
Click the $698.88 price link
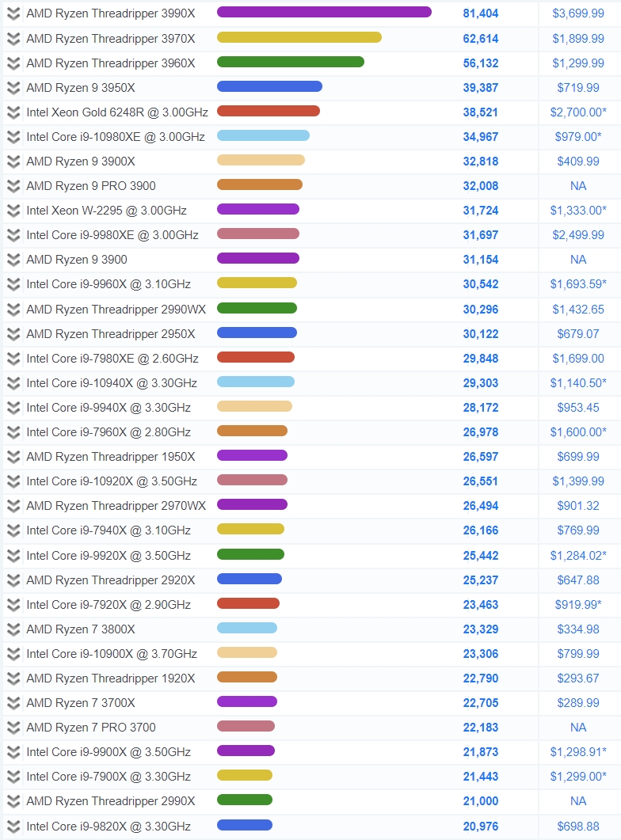578,826
